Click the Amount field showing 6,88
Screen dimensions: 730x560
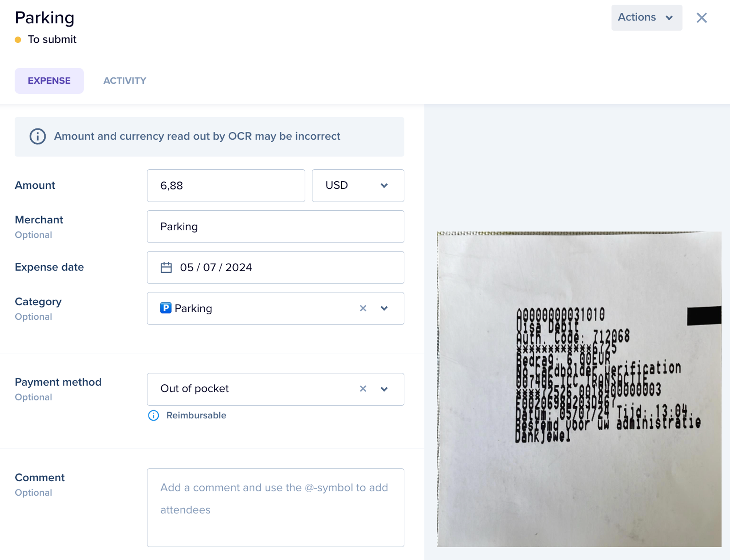226,185
